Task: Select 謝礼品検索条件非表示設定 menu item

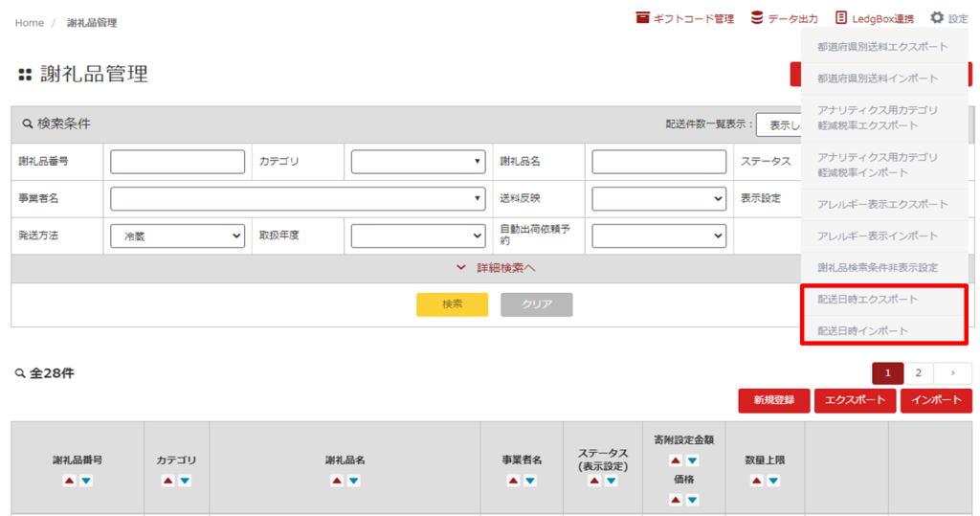Action: [877, 268]
